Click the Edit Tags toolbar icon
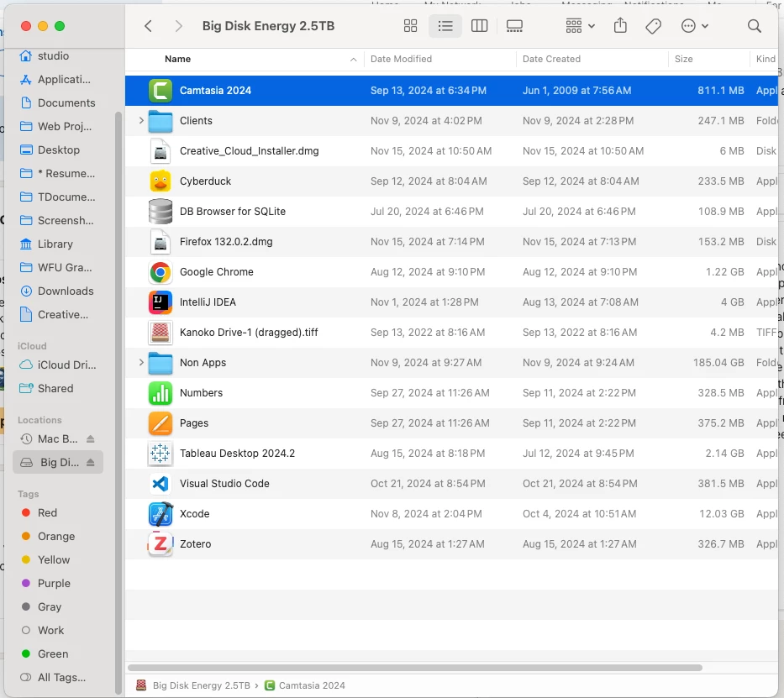 (653, 26)
